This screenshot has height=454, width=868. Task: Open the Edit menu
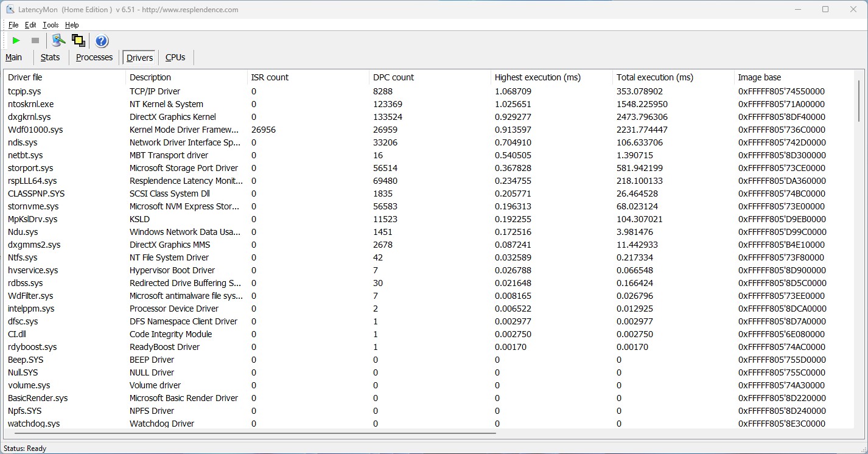(x=30, y=25)
